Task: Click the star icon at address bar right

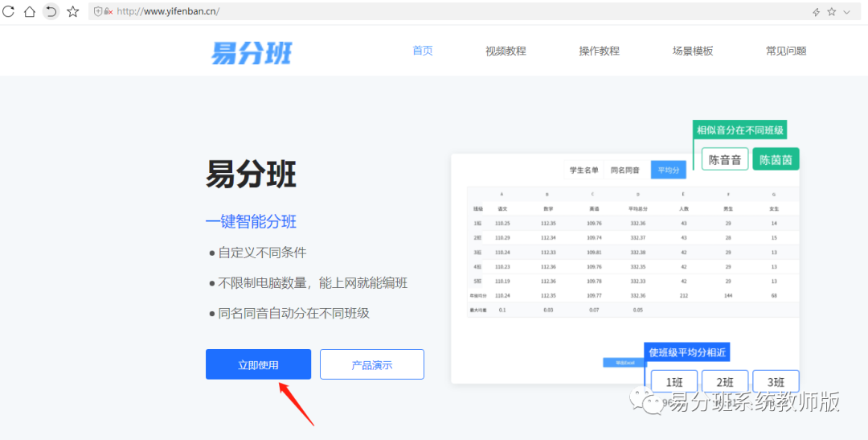Action: [x=832, y=11]
